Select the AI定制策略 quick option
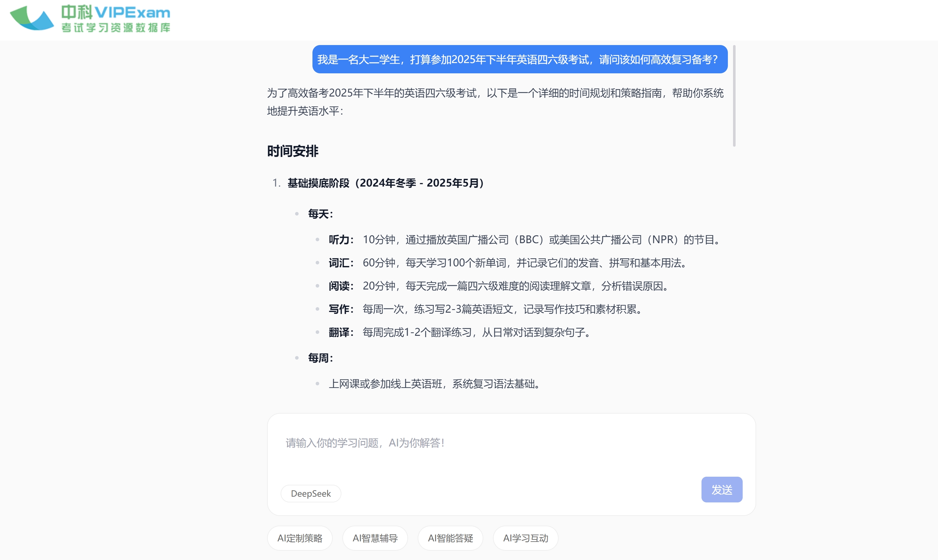The image size is (938, 560). 300,538
